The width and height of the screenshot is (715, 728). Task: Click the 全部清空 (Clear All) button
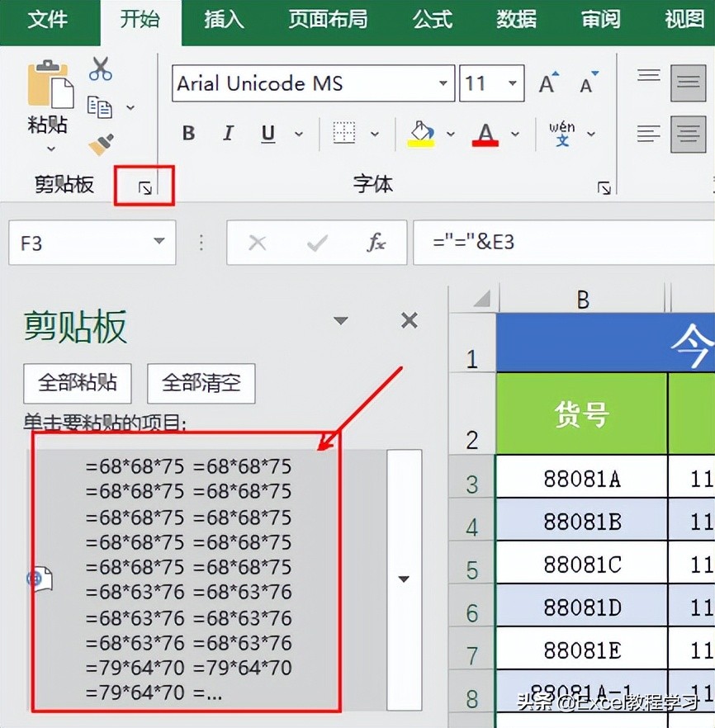tap(201, 383)
